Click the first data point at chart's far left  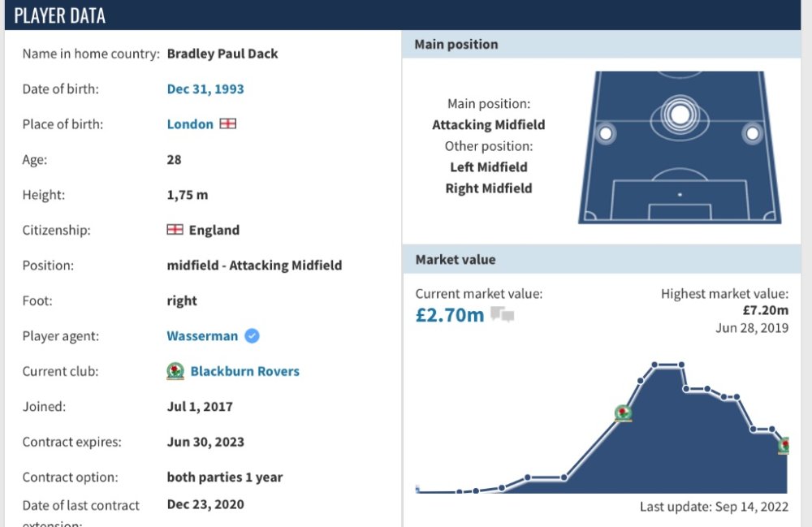point(417,489)
